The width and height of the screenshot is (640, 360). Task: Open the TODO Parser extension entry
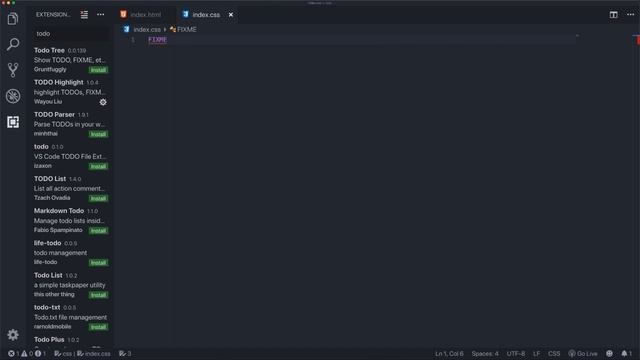tap(71, 124)
